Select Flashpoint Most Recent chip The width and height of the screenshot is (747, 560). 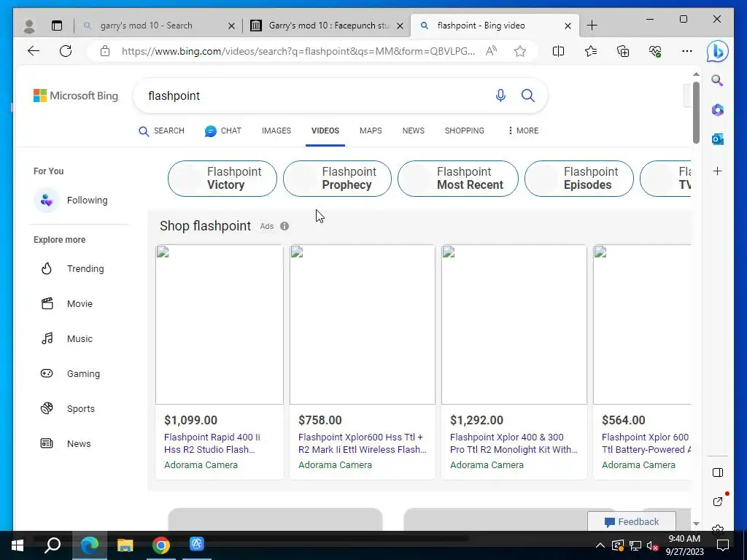458,179
